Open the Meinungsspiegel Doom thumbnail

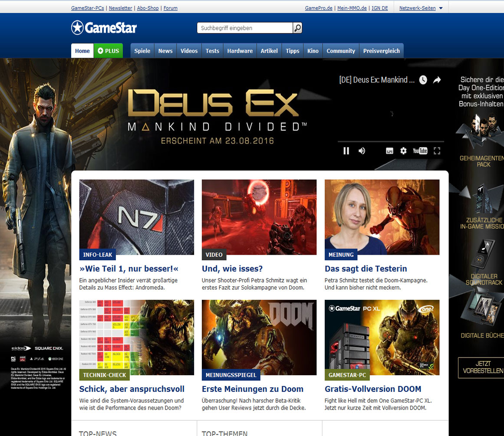click(259, 338)
